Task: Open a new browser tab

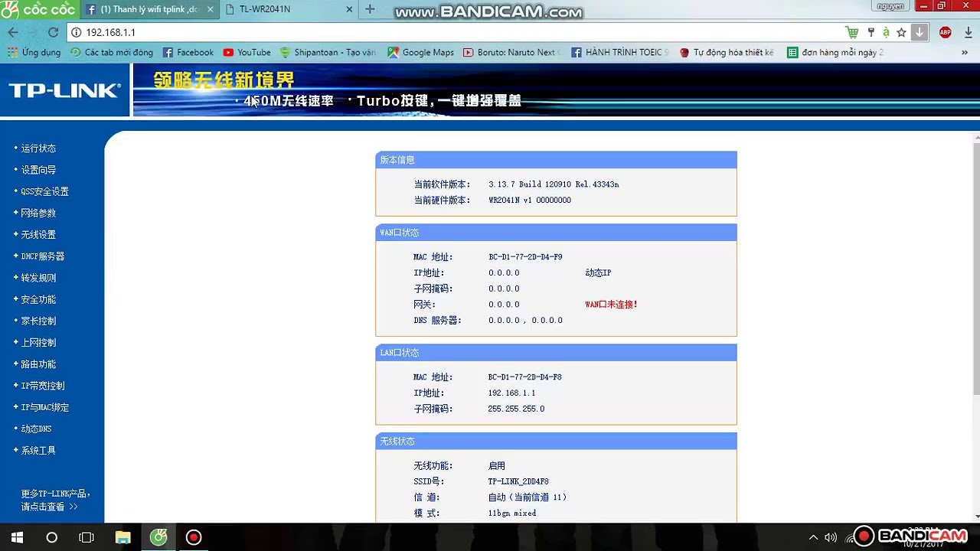Action: pos(370,9)
